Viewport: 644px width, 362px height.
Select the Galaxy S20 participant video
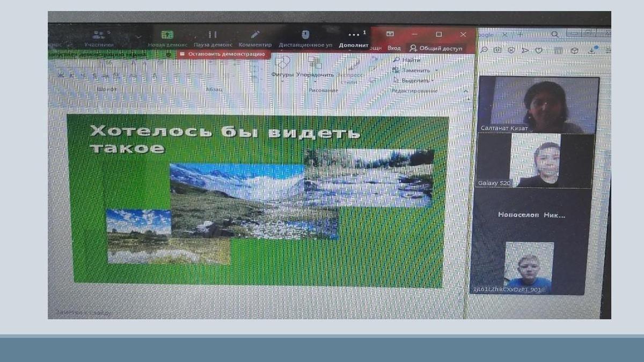(x=535, y=160)
